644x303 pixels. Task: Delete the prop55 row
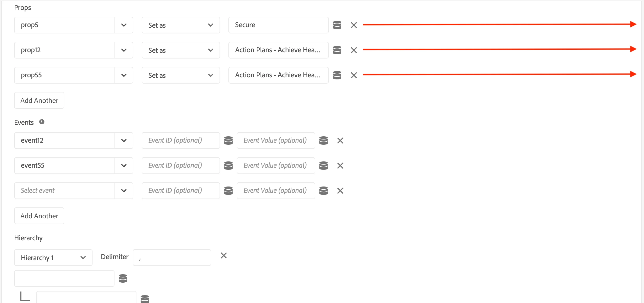pos(354,75)
